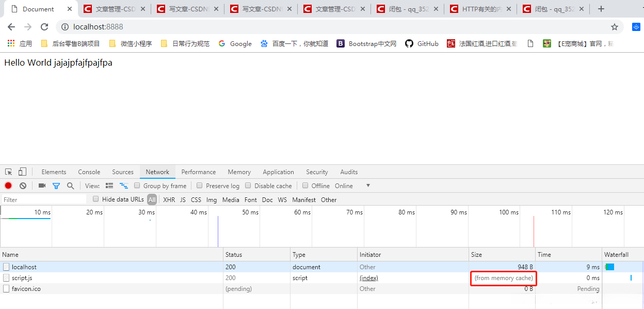The height and width of the screenshot is (309, 644).
Task: Switch to the Elements panel tab
Action: [x=54, y=172]
